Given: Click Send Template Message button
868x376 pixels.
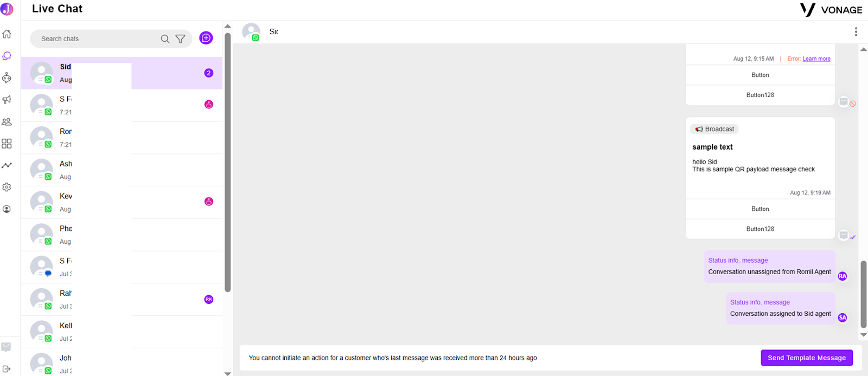Looking at the screenshot, I should 807,358.
